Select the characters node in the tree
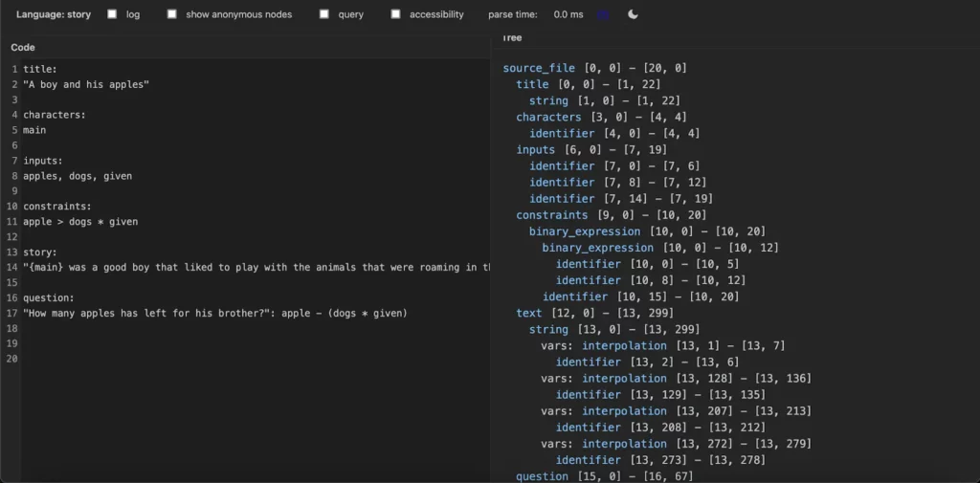The width and height of the screenshot is (980, 483). [x=548, y=117]
